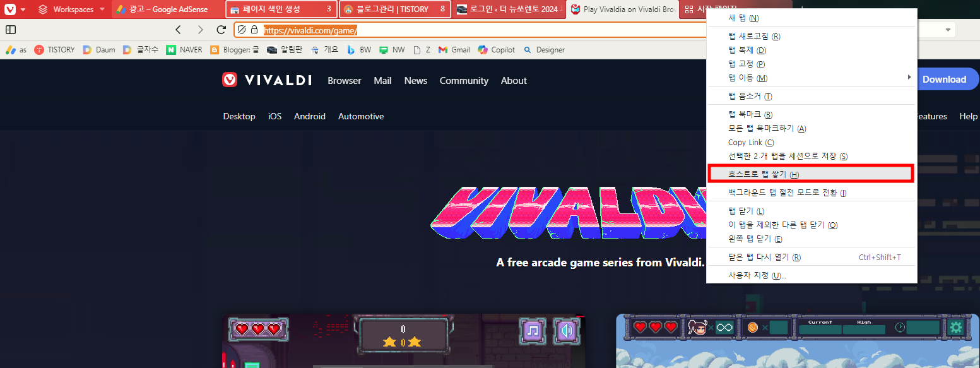The height and width of the screenshot is (368, 980).
Task: Open the NW bookmark
Action: pyautogui.click(x=392, y=49)
